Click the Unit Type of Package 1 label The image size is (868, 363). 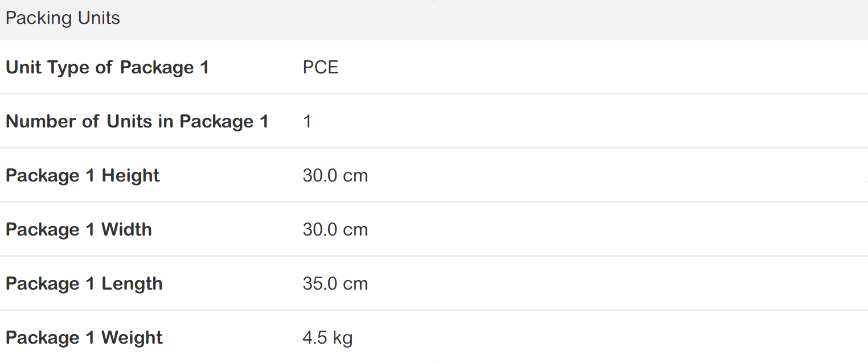coord(107,68)
